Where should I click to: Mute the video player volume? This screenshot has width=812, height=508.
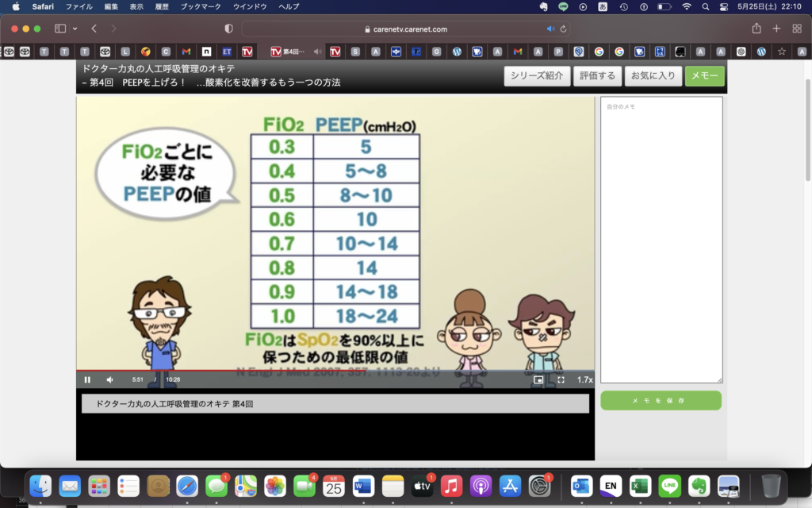tap(110, 379)
